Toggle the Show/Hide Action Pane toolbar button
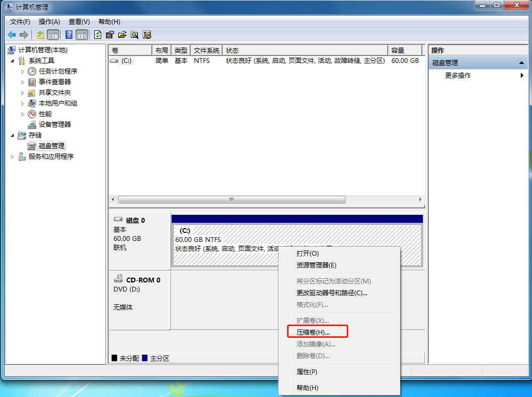 tap(81, 35)
